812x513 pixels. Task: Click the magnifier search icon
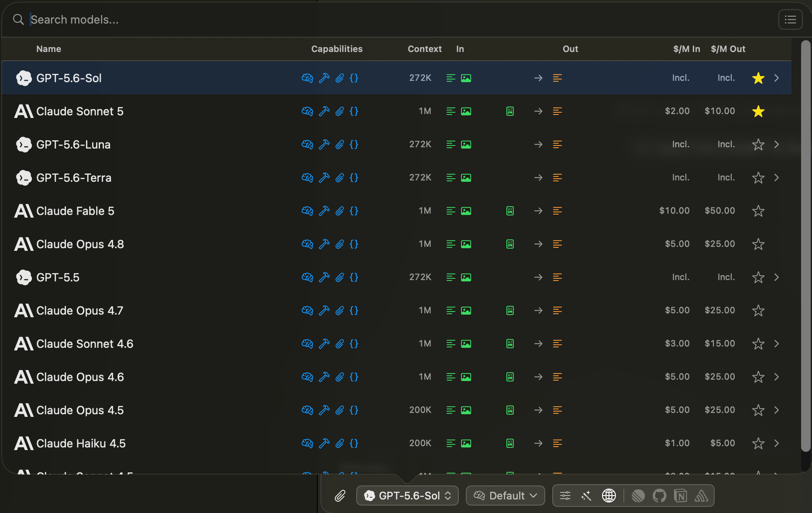18,20
